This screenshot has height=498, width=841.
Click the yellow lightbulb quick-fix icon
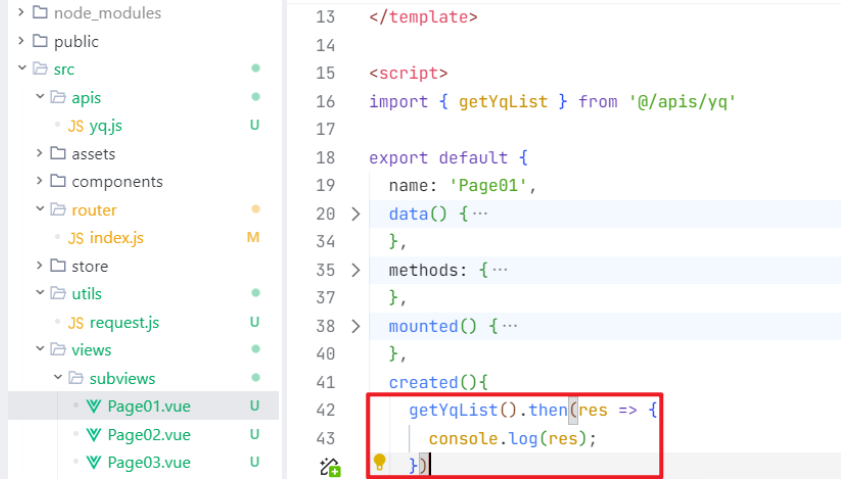(x=379, y=462)
